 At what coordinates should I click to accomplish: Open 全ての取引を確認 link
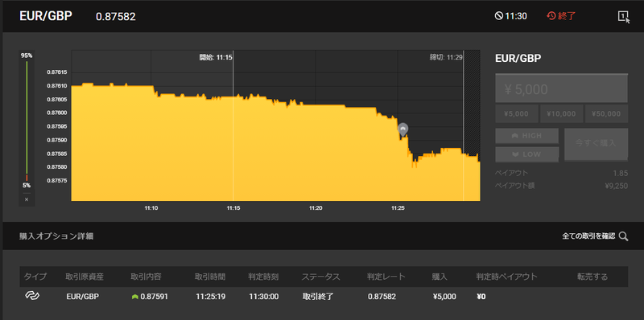tap(588, 236)
